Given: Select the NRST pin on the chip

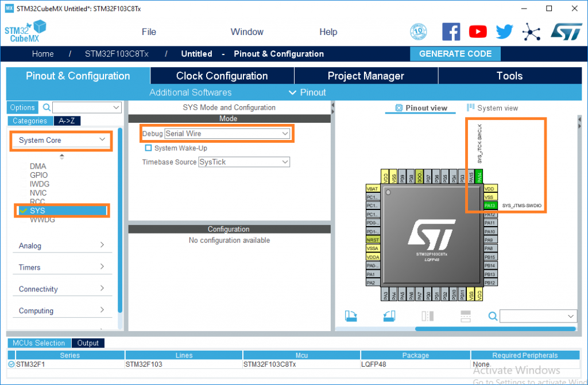Looking at the screenshot, I should pos(373,239).
